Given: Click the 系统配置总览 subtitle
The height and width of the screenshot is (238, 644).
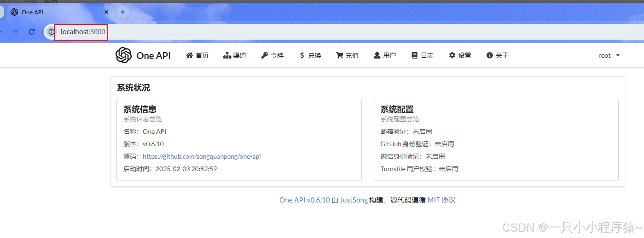Looking at the screenshot, I should 400,119.
